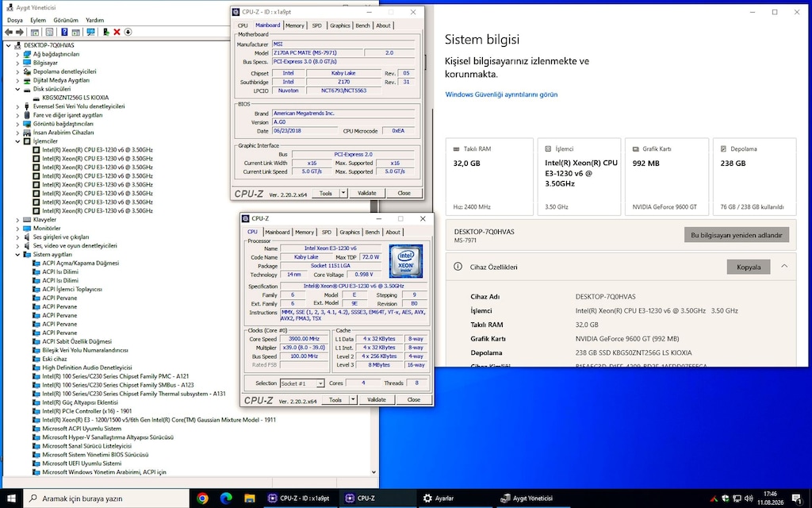Click the Depolama 238 GB card
Viewport: 812px width, 508px height.
[x=755, y=177]
